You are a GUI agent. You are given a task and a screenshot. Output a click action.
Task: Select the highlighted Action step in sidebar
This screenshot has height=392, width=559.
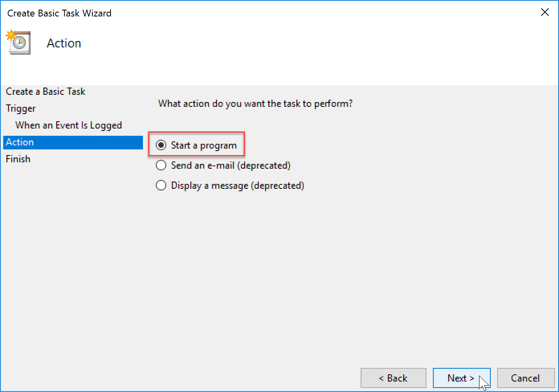point(73,142)
